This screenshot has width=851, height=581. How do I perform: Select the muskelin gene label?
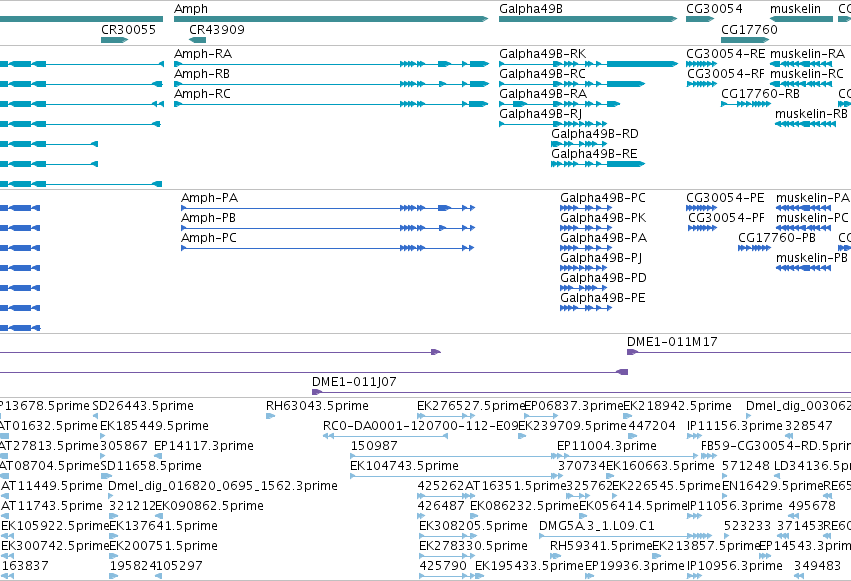click(x=795, y=9)
